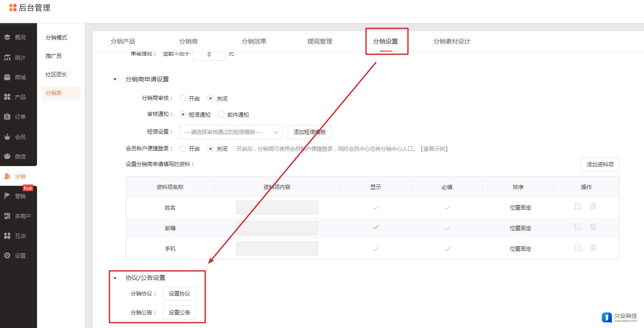The width and height of the screenshot is (644, 328).
Task: Edit the 姓名 row with pencil icon
Action: 578,206
